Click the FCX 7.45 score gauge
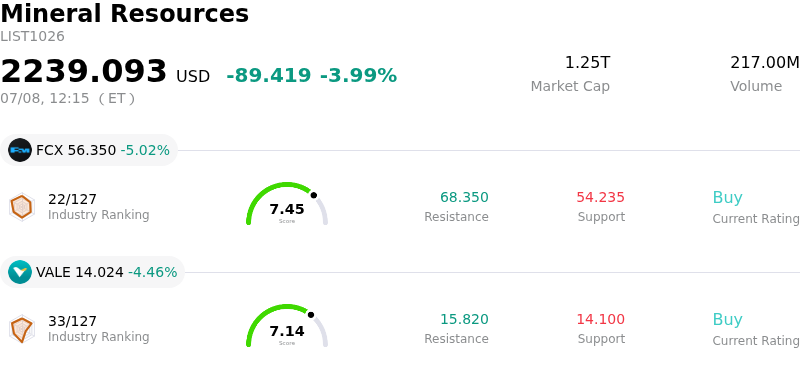Screen dimensions: 800x366 [287, 204]
